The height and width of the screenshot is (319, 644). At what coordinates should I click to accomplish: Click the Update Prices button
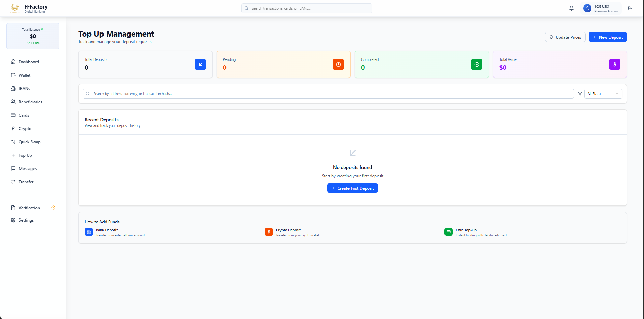click(x=565, y=37)
